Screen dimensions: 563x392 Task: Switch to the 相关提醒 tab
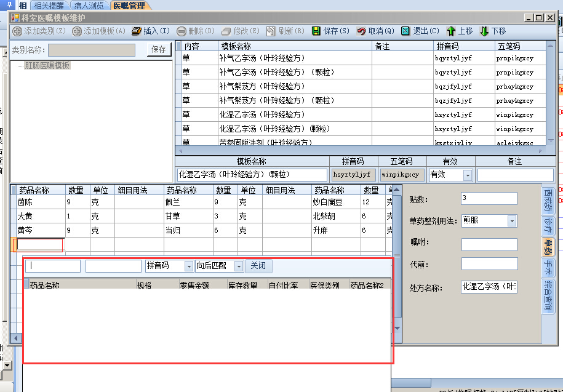49,6
